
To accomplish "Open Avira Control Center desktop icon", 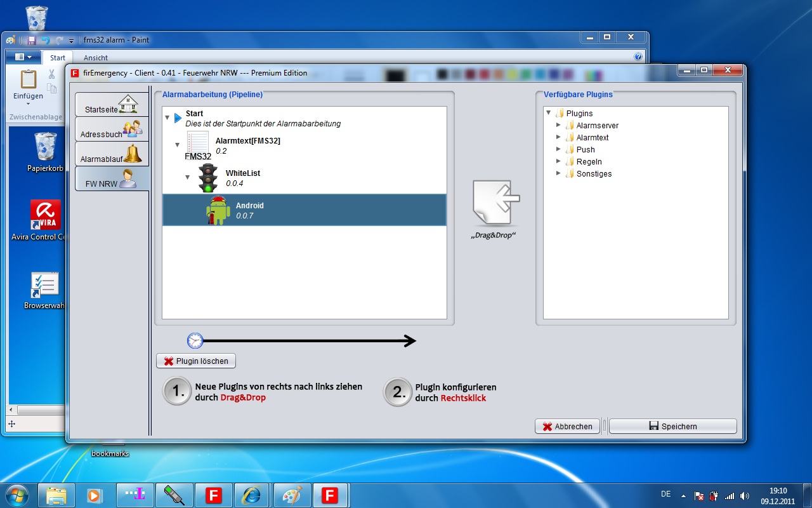I will (x=45, y=216).
